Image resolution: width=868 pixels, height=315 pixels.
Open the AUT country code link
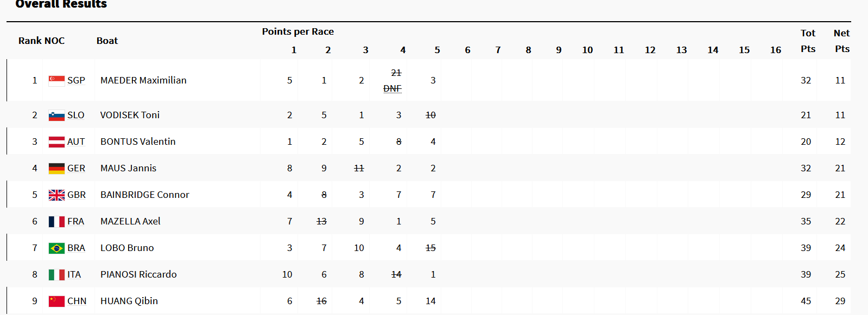click(x=76, y=142)
